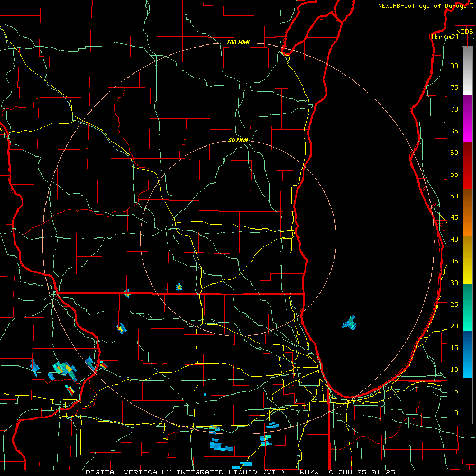Click the [kg/m2] units label
The height and width of the screenshot is (476, 476).
click(445, 37)
